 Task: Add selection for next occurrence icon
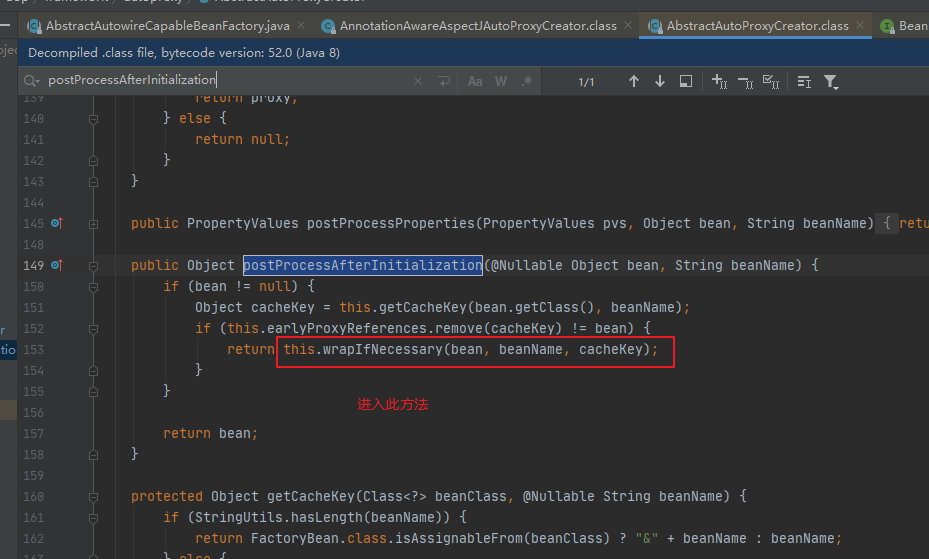[x=719, y=81]
